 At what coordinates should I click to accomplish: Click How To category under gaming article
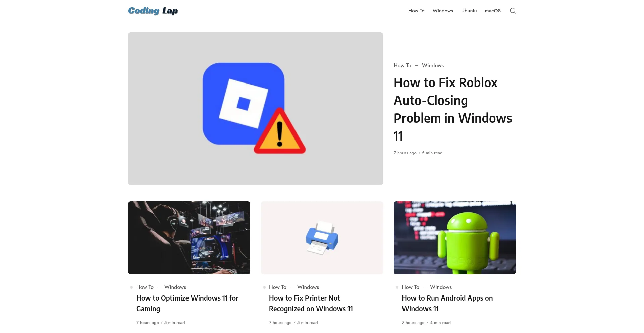(x=145, y=287)
